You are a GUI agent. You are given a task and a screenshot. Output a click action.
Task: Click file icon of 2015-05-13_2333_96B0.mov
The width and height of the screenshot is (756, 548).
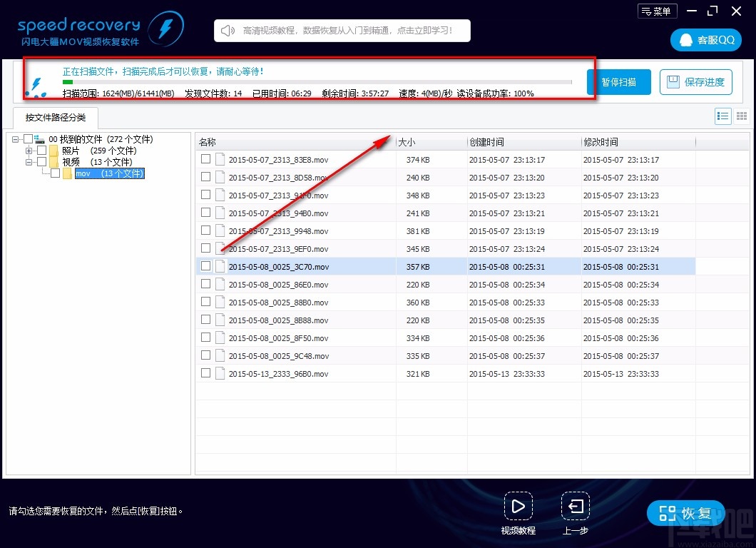pyautogui.click(x=220, y=373)
